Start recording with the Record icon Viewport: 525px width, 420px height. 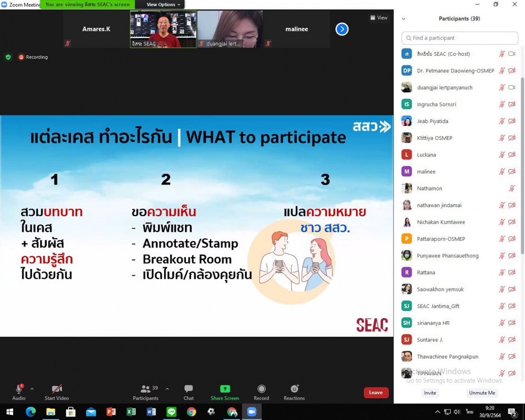tap(261, 389)
